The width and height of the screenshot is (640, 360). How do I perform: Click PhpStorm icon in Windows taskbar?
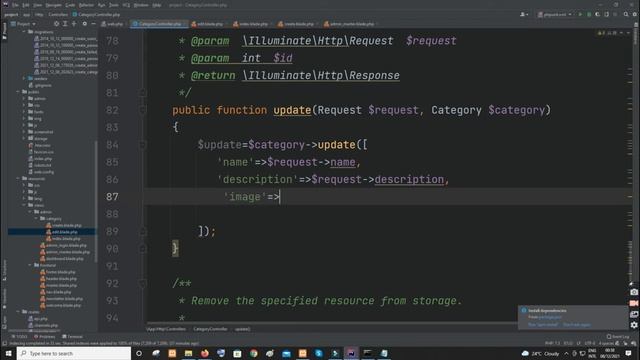point(351,353)
